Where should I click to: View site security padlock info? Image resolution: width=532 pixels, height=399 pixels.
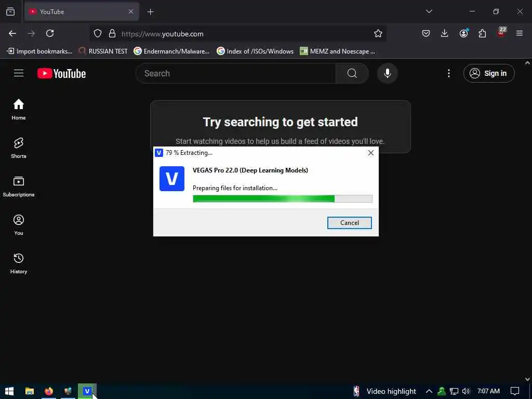coord(112,33)
